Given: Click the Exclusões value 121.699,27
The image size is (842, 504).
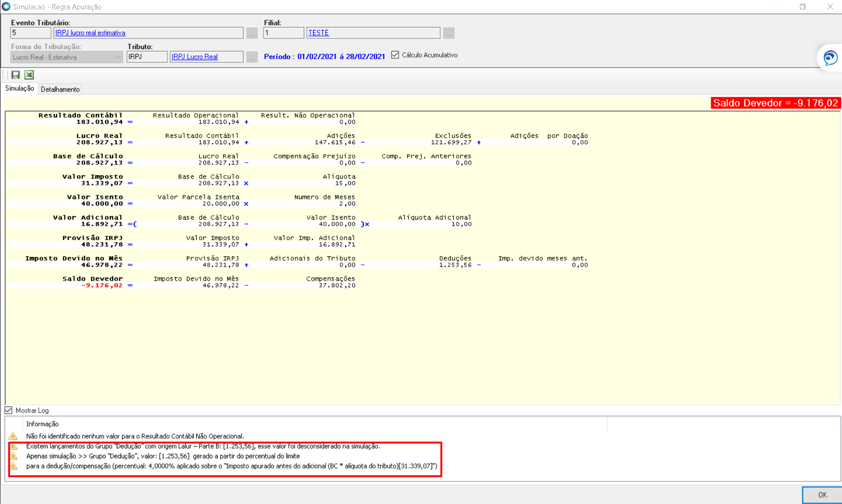Looking at the screenshot, I should click(451, 142).
